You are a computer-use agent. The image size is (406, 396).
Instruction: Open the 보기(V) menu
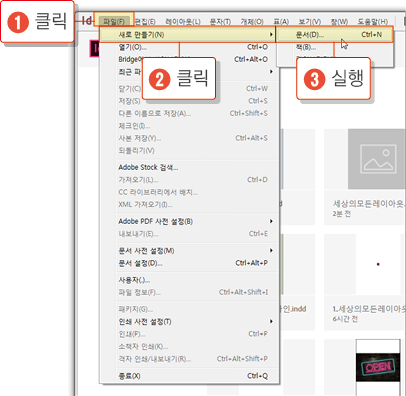point(310,22)
